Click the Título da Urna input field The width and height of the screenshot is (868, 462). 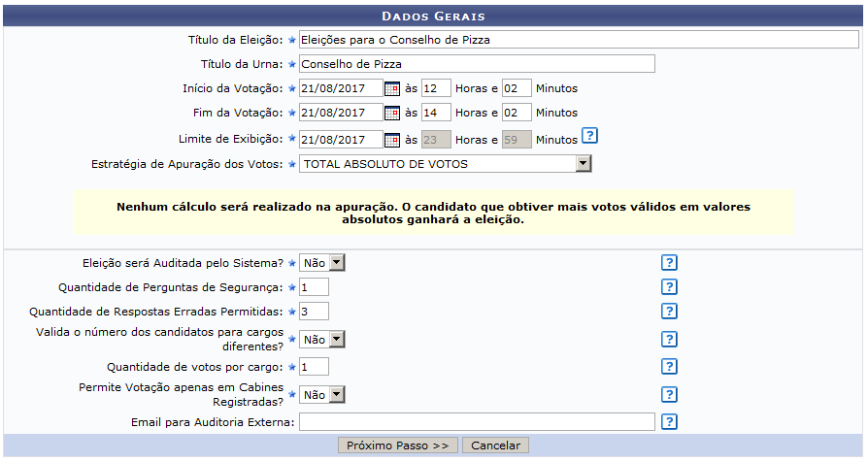tap(477, 64)
